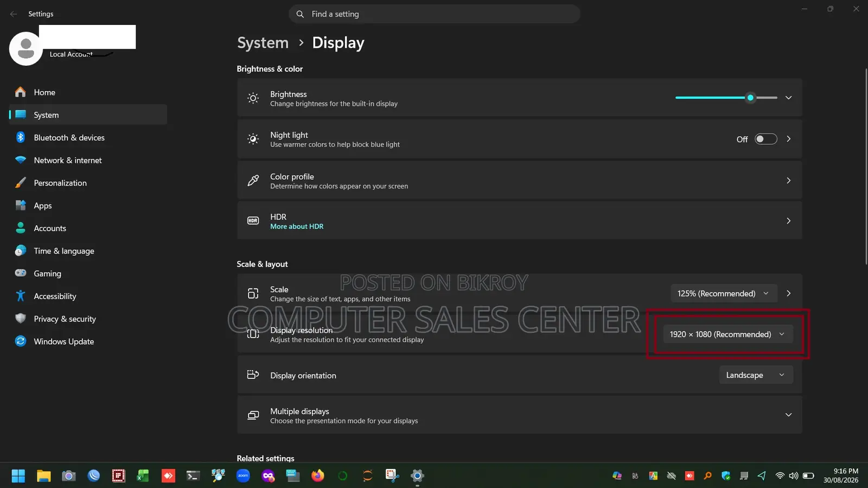Select System in the sidebar
868x488 pixels.
(x=88, y=115)
